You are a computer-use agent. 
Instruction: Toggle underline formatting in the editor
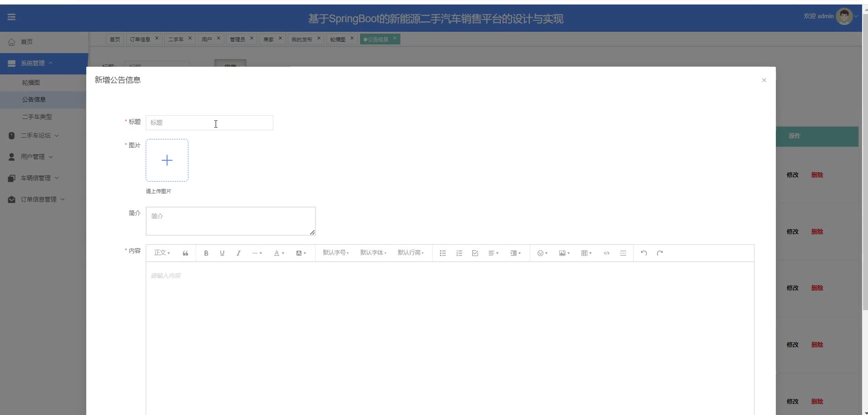222,253
